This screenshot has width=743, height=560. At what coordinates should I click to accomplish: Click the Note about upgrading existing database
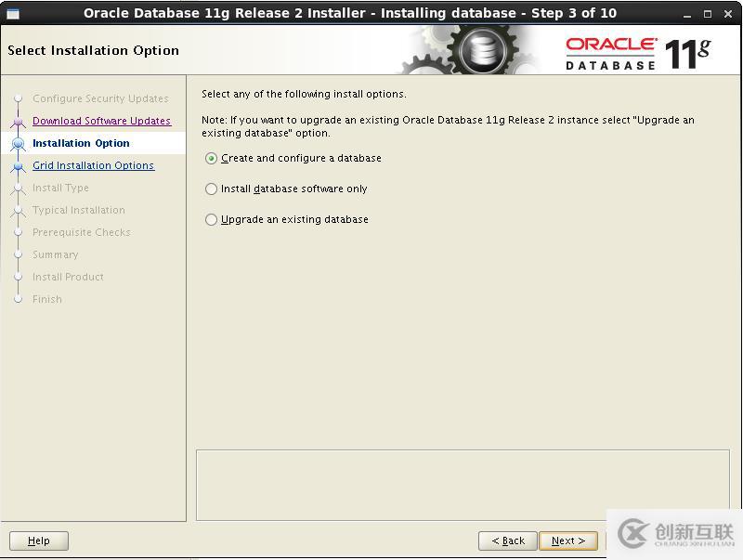pos(448,126)
